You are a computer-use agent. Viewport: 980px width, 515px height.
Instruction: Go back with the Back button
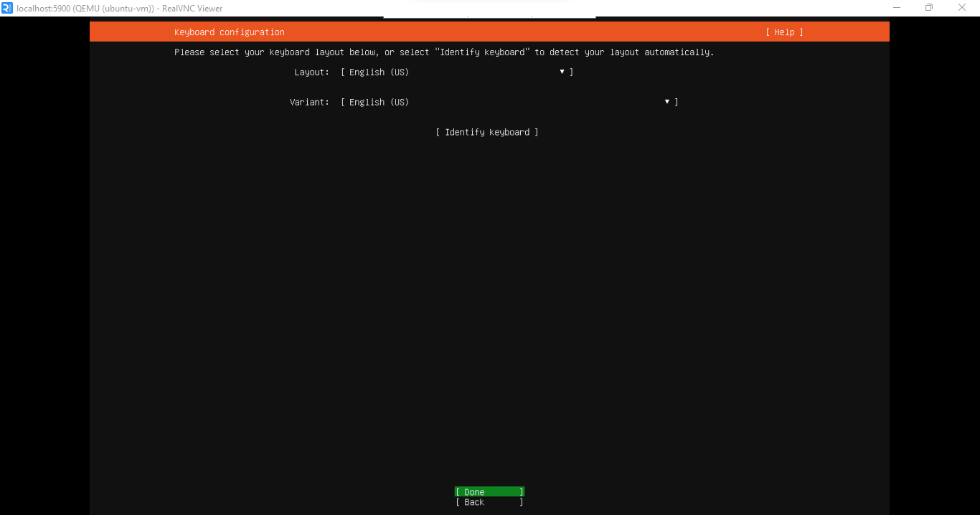tap(489, 503)
